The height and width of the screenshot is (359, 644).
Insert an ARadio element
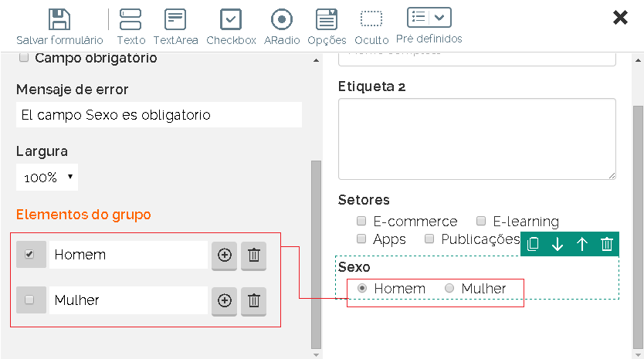pos(282,19)
